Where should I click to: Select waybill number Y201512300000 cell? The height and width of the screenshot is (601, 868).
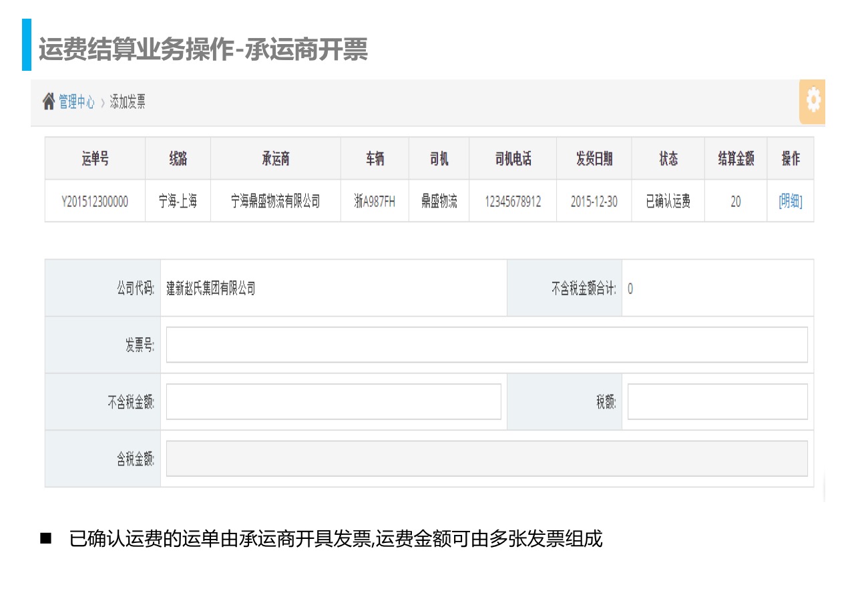95,201
